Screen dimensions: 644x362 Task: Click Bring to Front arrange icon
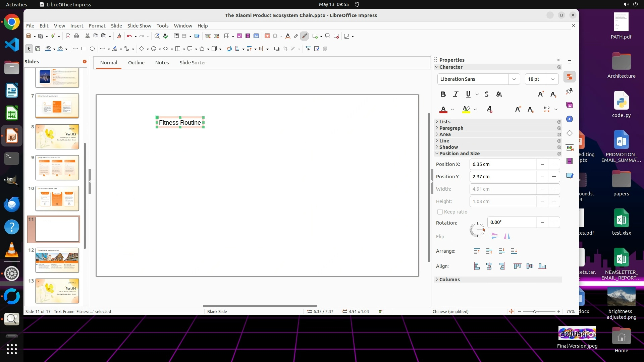pos(477,251)
